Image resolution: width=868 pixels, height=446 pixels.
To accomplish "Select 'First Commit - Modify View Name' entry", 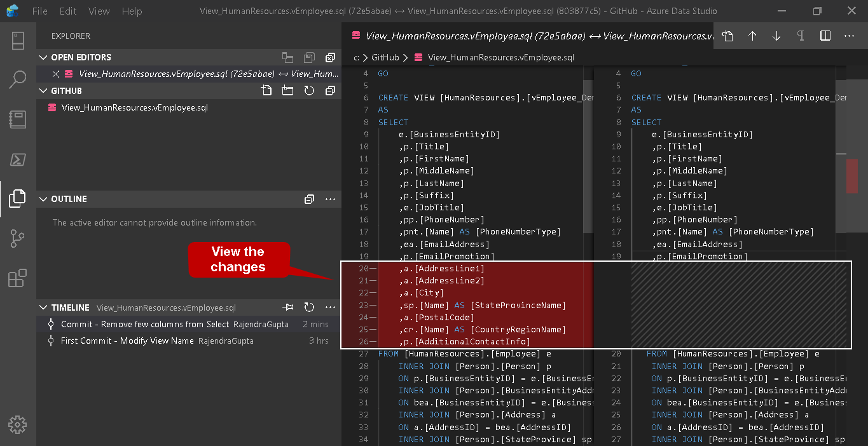I will [127, 341].
